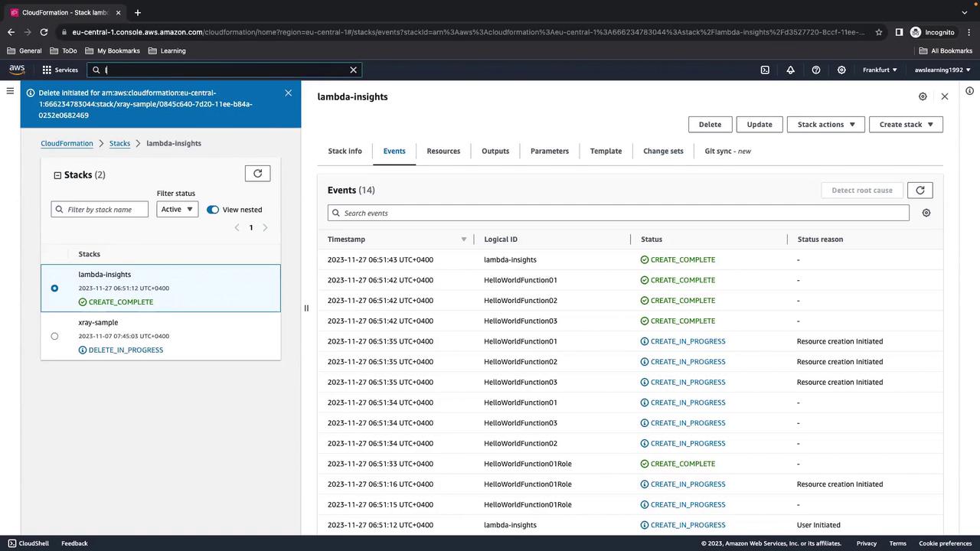The width and height of the screenshot is (980, 551).
Task: Open the lambda-insights pane settings gear
Action: (923, 96)
